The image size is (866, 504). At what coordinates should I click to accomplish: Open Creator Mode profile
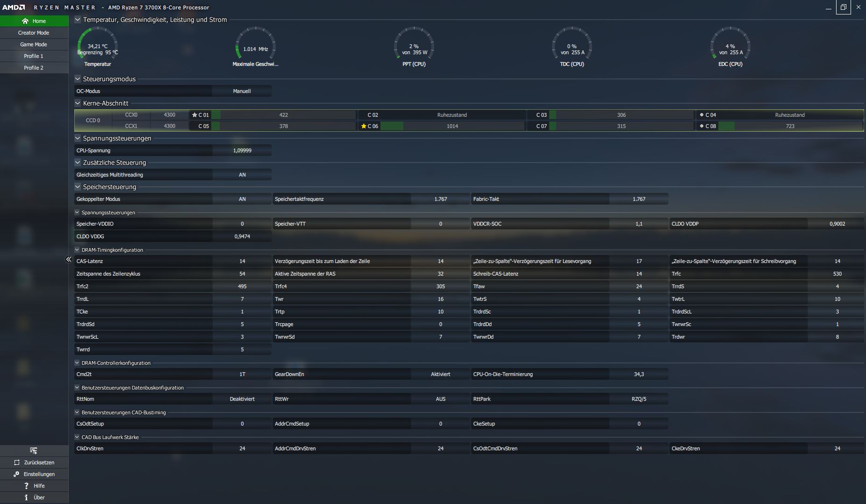34,33
